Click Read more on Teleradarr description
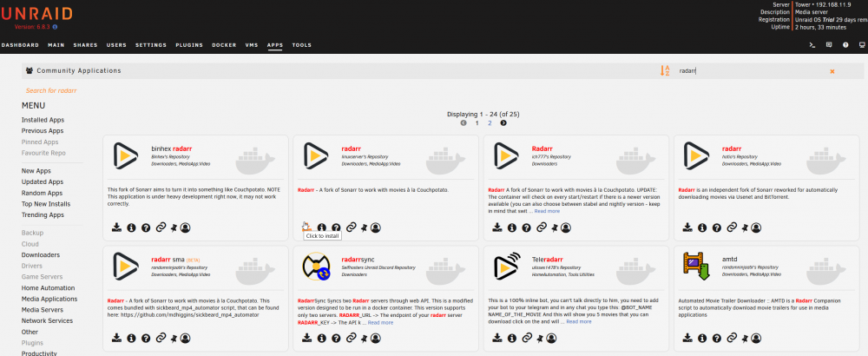Viewport: 868px width, 356px height. tap(578, 321)
